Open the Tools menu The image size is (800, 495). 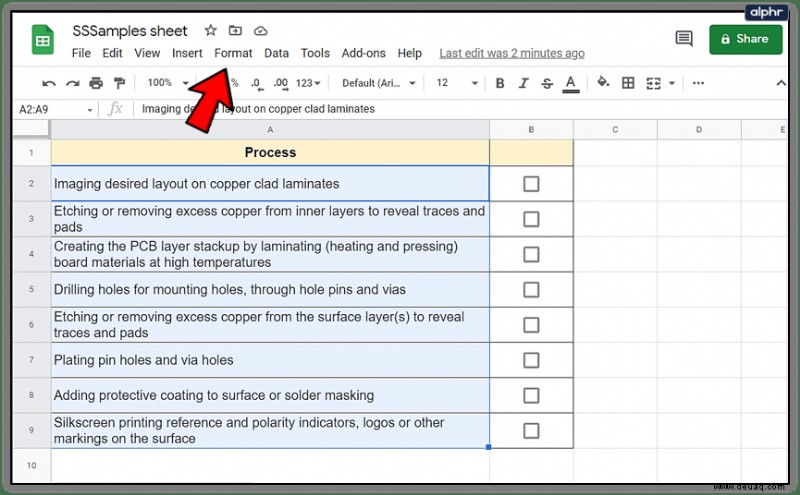[x=315, y=53]
